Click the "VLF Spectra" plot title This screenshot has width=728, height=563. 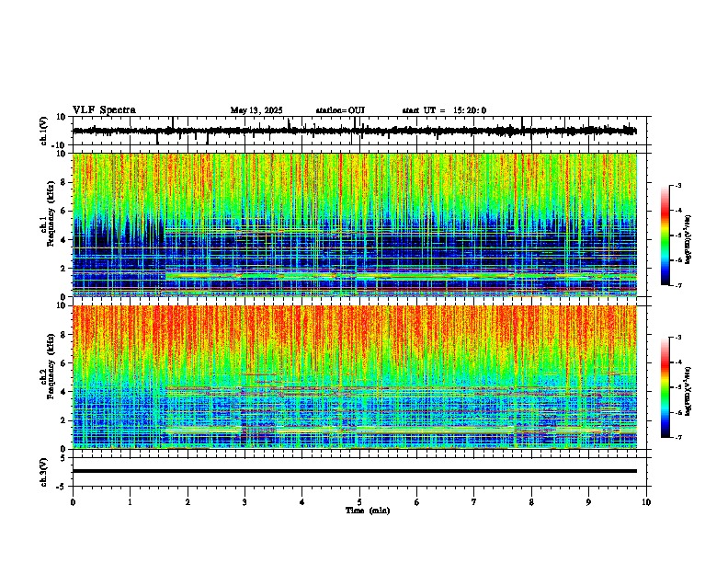[x=104, y=110]
